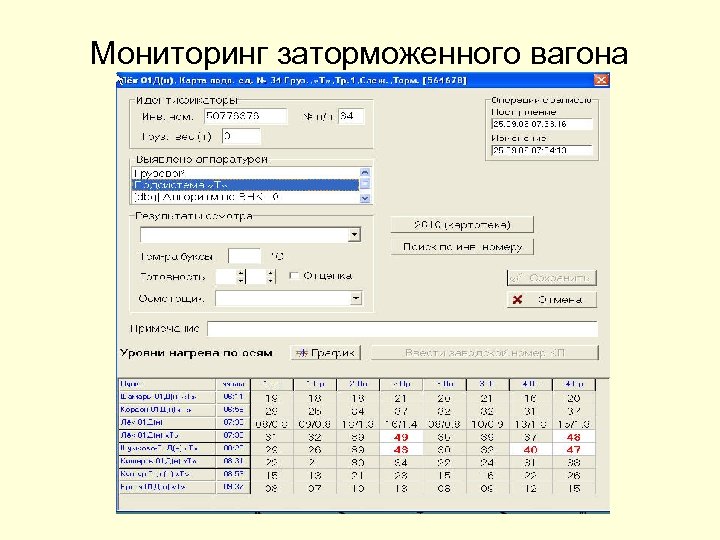Select the Корсон 01Д(н) row name
The width and height of the screenshot is (720, 540).
167,409
